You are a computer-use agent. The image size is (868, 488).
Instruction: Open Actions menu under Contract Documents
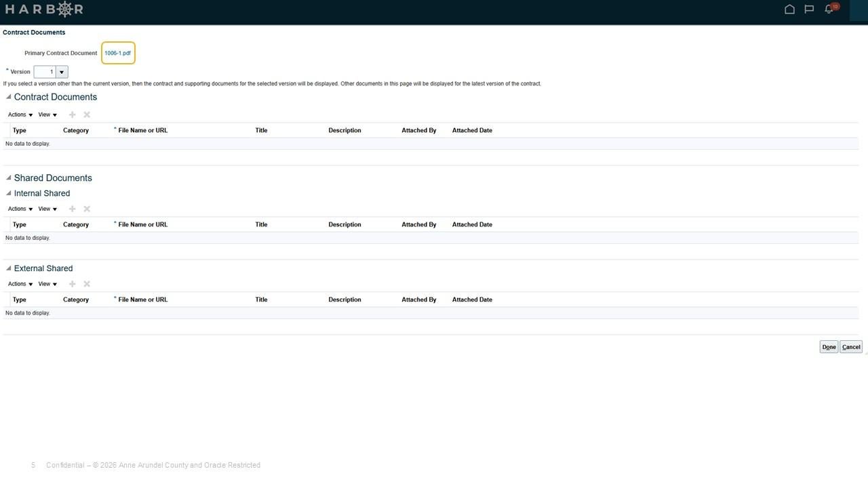pyautogui.click(x=20, y=115)
